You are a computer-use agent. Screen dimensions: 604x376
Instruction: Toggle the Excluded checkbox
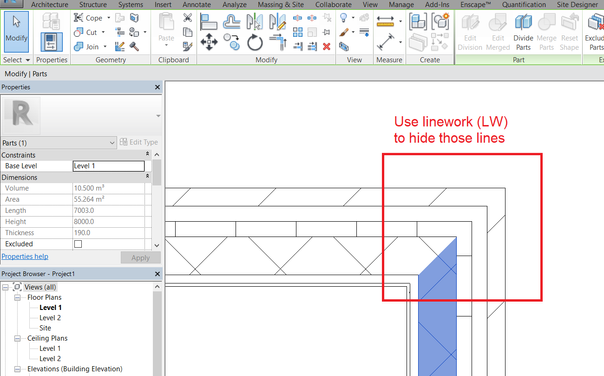pyautogui.click(x=78, y=244)
